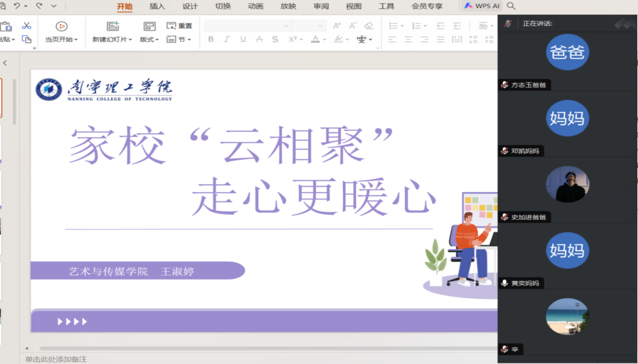Click the Copy icon below scissors
This screenshot has width=638, height=364.
pyautogui.click(x=26, y=39)
